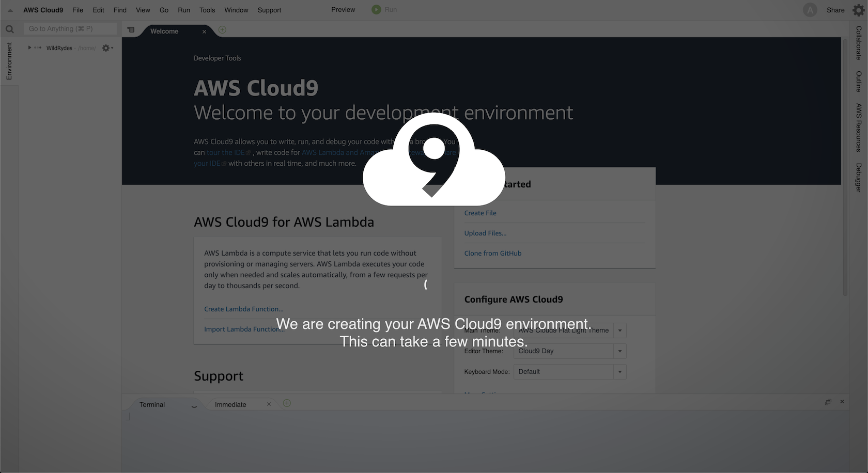Open the Tools menu

[x=207, y=10]
